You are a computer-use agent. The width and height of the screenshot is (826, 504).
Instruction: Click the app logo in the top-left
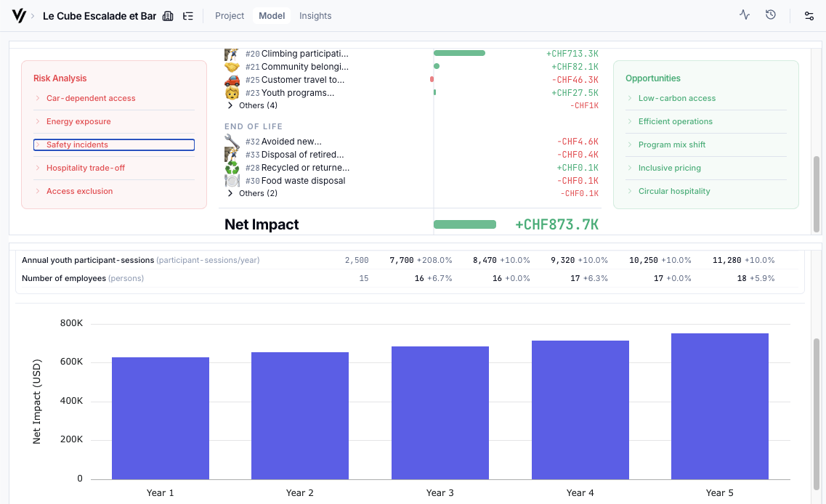tap(19, 15)
